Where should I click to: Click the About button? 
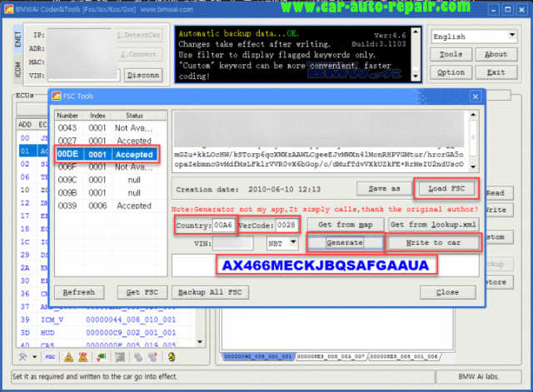496,54
